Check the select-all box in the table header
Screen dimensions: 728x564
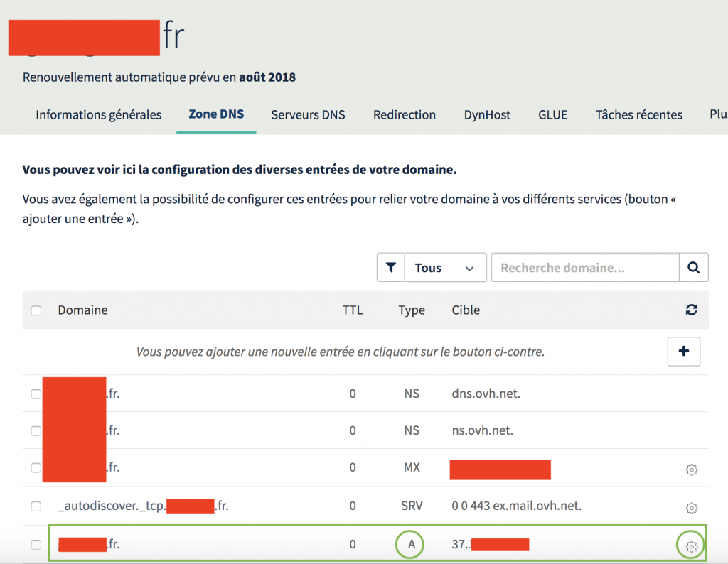36,310
